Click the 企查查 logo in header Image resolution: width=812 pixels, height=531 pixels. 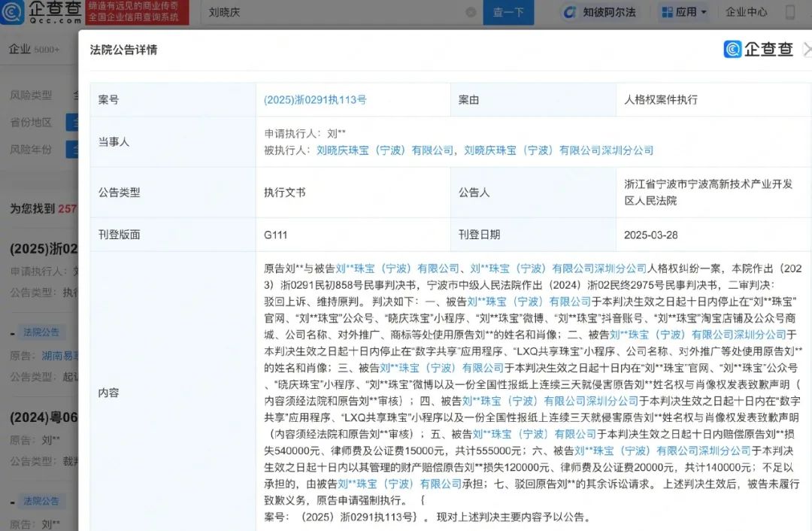point(43,12)
